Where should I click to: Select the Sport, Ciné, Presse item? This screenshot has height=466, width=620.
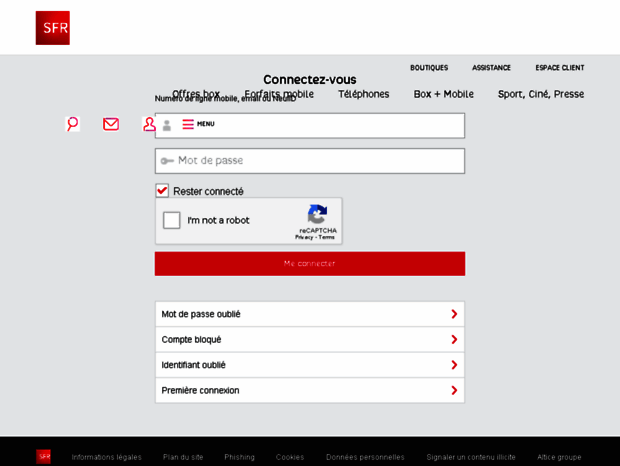point(541,94)
